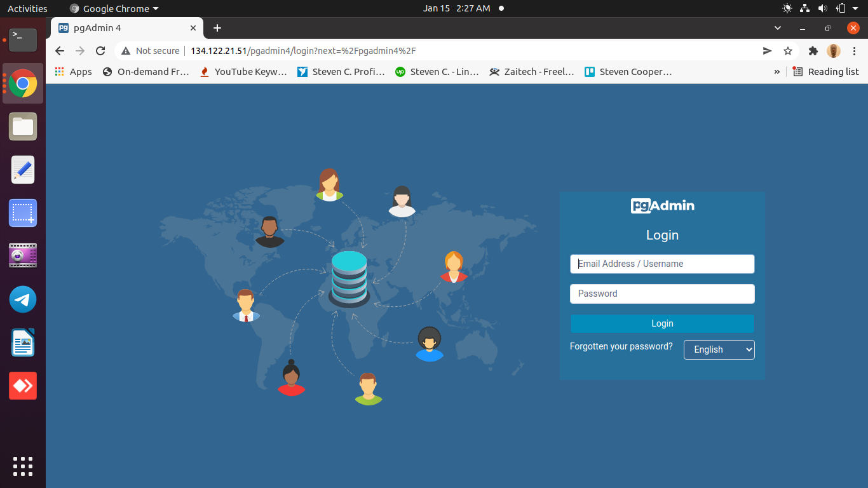Open the Google Chrome app menu in top bar
Image resolution: width=868 pixels, height=488 pixels.
(114, 8)
